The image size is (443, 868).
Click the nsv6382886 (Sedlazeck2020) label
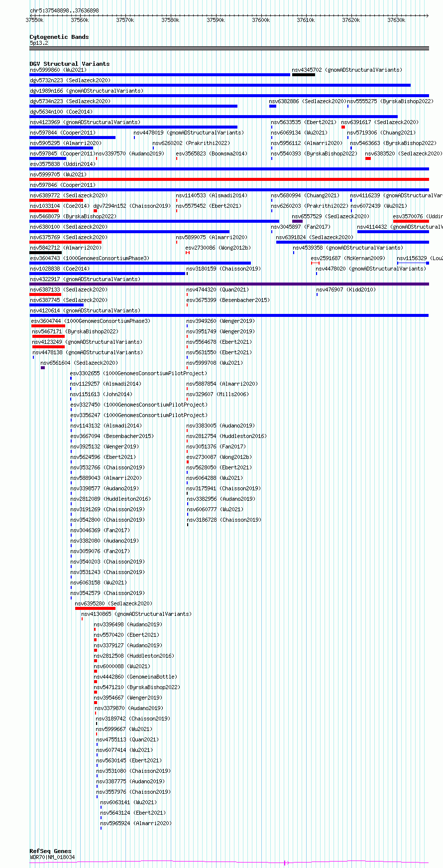click(x=308, y=102)
